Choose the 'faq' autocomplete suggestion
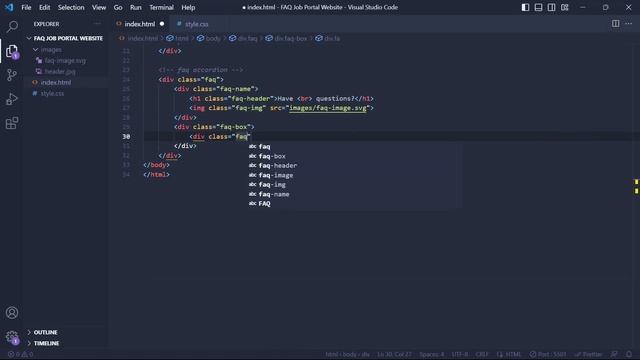The width and height of the screenshot is (640, 360). pos(355,147)
